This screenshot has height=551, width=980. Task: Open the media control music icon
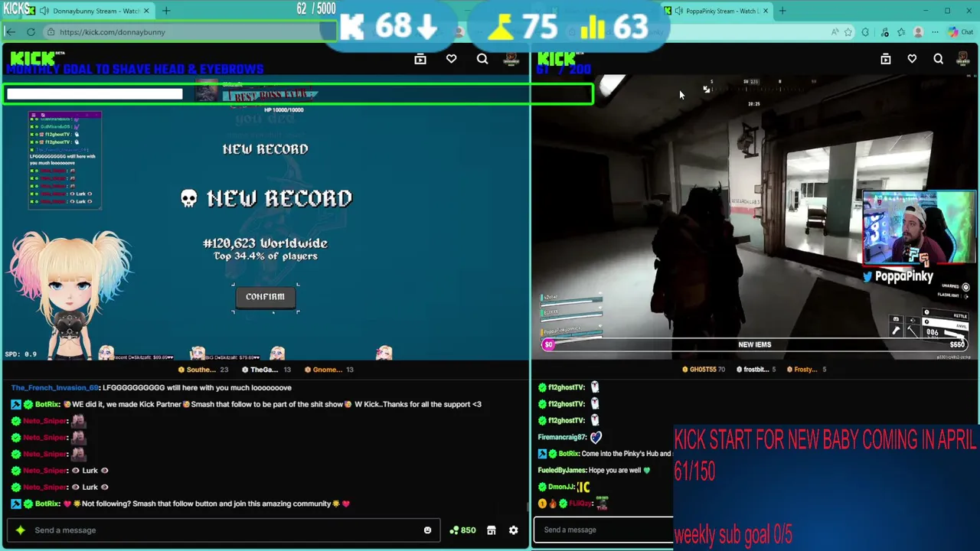pos(885,32)
